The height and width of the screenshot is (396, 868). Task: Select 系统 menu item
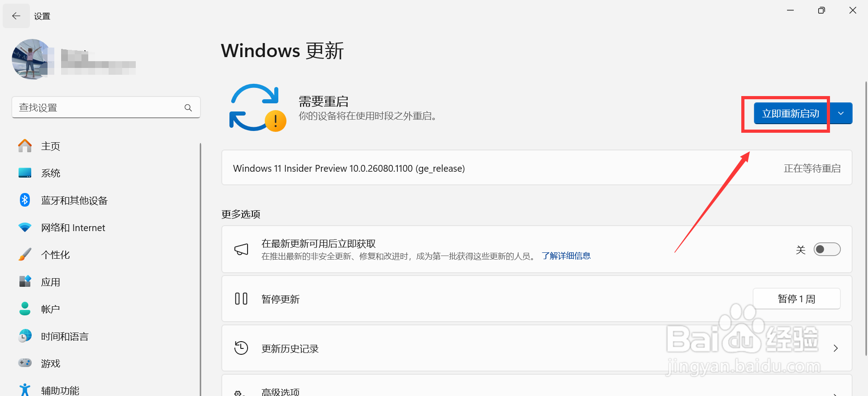(51, 173)
